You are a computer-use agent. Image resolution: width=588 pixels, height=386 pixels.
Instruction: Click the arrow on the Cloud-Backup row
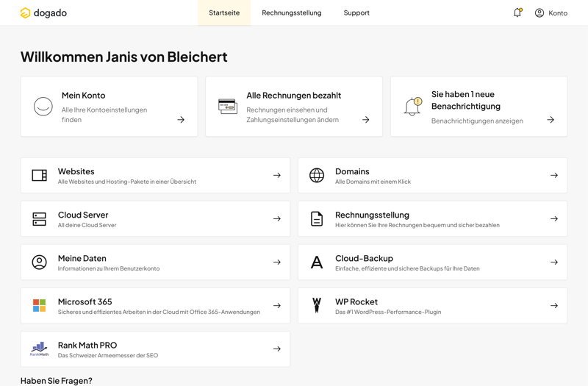tap(554, 262)
